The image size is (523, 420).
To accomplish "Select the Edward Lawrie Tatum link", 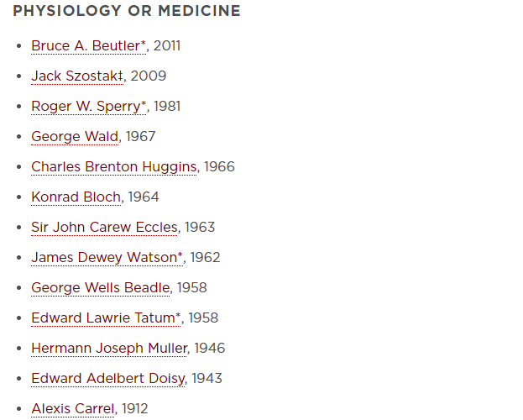I will pyautogui.click(x=106, y=318).
